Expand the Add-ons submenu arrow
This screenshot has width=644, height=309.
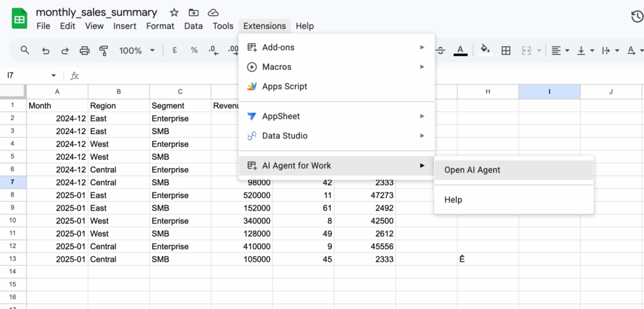tap(422, 47)
